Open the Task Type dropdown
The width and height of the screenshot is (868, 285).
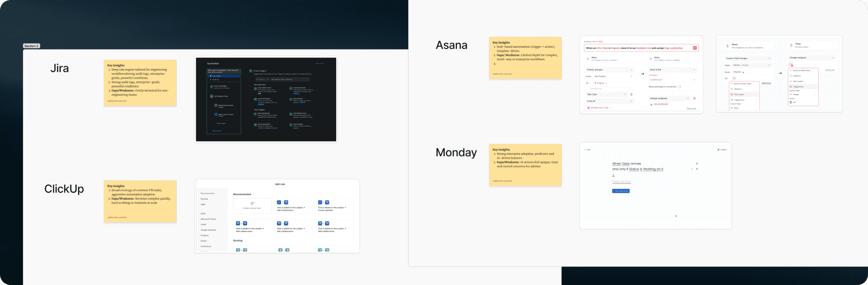pos(606,94)
